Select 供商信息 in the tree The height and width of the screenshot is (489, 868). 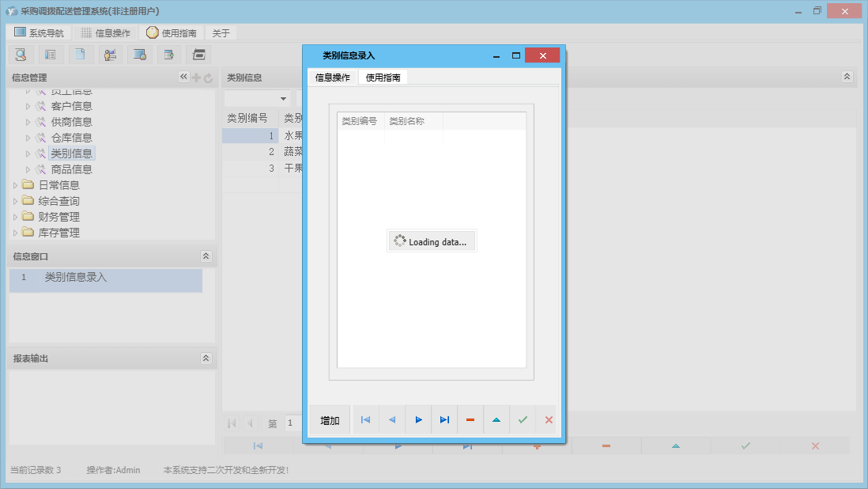click(71, 122)
